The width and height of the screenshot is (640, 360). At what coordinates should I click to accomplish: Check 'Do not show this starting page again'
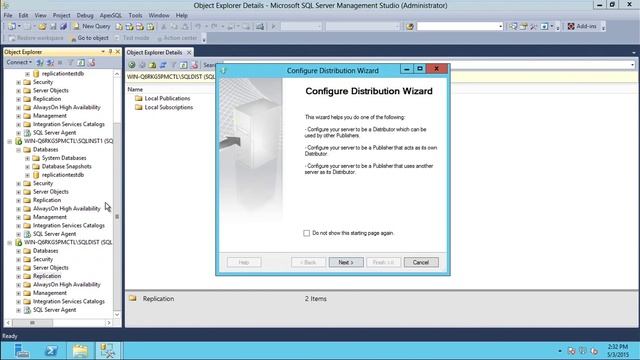307,233
